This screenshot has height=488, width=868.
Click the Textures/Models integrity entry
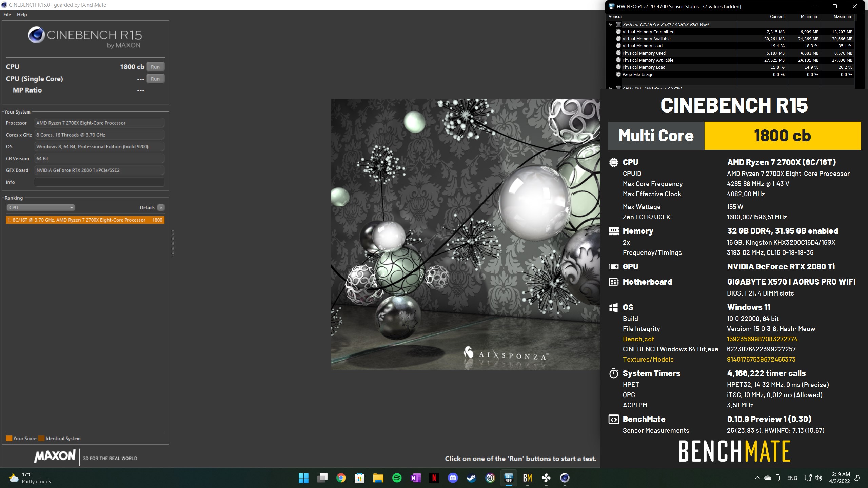click(x=648, y=359)
